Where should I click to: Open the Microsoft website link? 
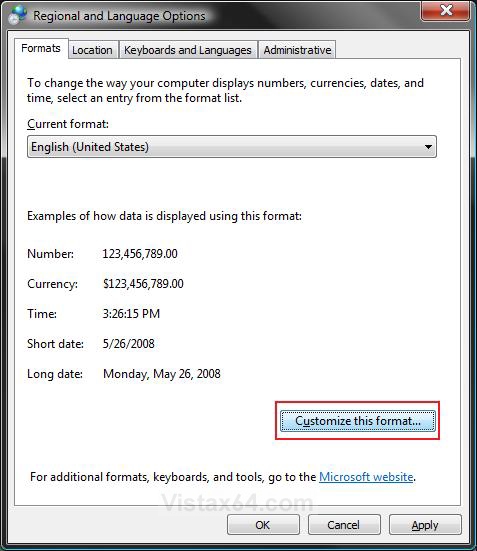pyautogui.click(x=366, y=477)
